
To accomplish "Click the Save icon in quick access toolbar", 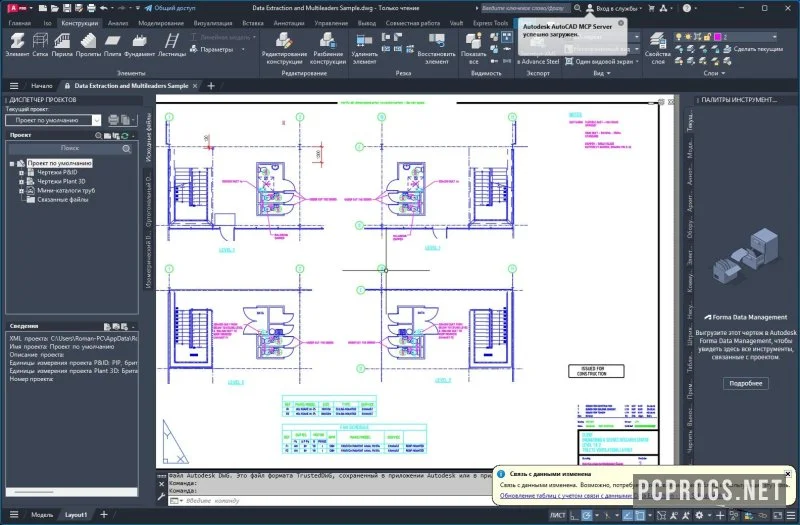I will pyautogui.click(x=67, y=8).
